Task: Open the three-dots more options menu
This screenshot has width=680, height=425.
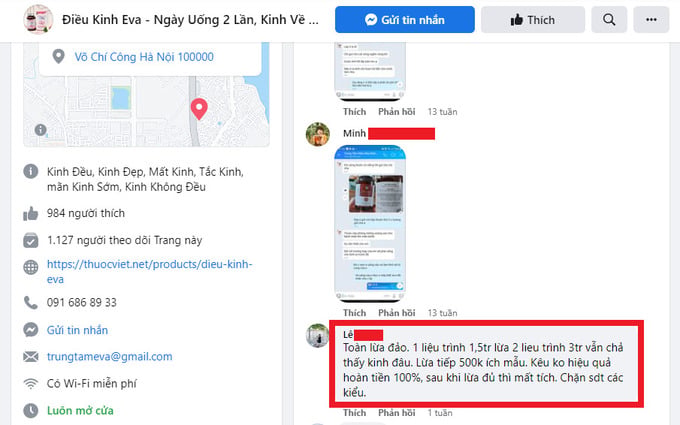Action: [651, 20]
